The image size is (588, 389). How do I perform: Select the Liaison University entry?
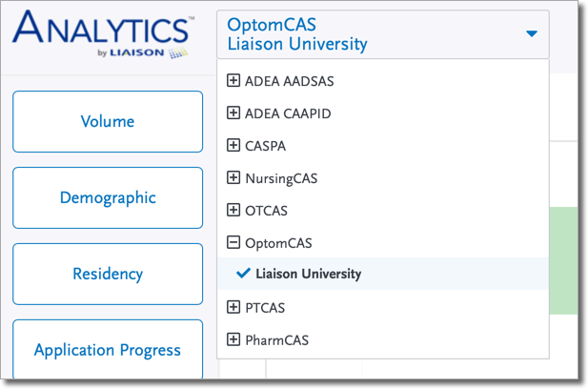click(383, 274)
